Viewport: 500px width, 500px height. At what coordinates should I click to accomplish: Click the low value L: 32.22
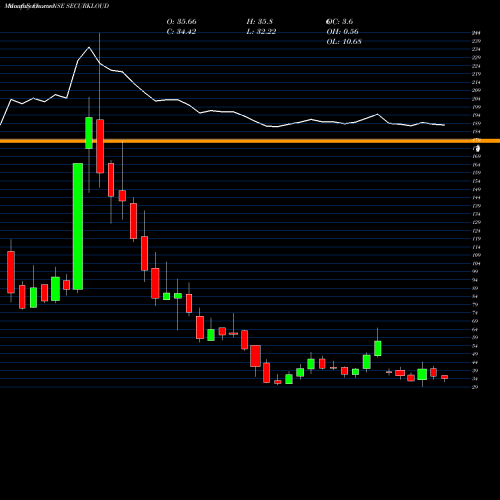coord(261,32)
